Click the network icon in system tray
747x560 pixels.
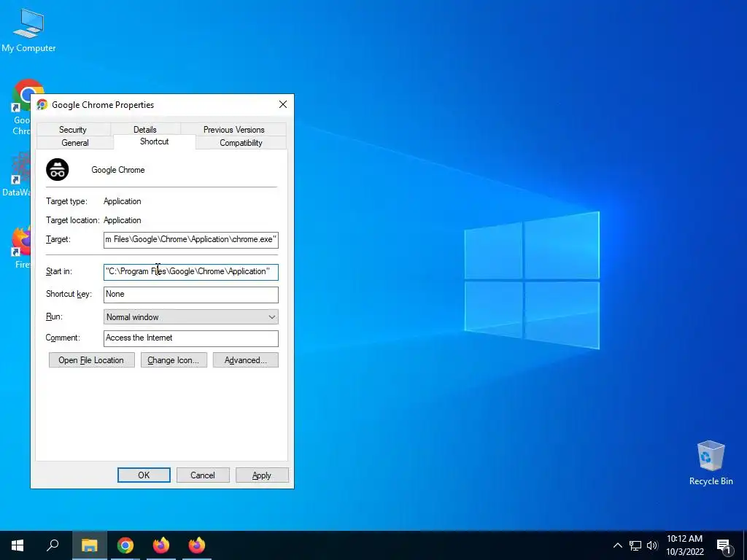click(x=635, y=545)
